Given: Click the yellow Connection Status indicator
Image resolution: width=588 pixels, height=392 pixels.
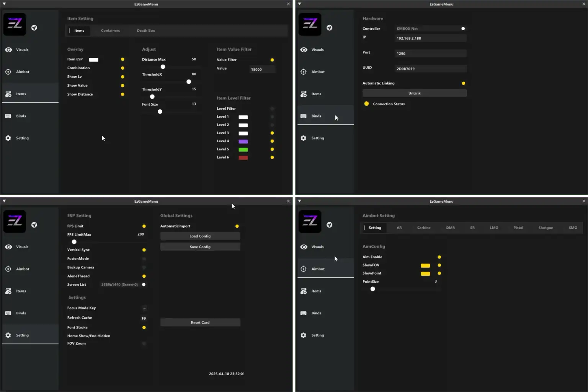Looking at the screenshot, I should point(367,104).
